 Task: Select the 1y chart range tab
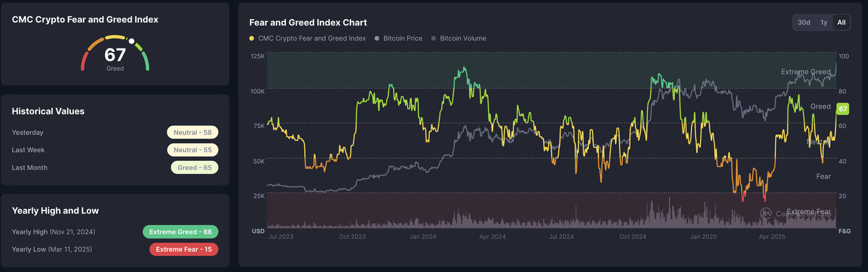(824, 23)
